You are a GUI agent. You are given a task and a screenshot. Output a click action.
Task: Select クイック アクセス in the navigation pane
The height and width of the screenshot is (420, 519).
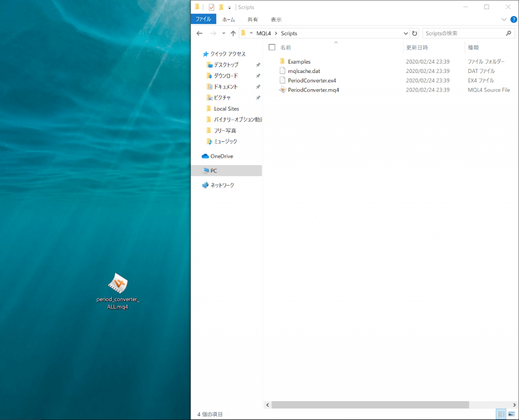click(x=228, y=54)
